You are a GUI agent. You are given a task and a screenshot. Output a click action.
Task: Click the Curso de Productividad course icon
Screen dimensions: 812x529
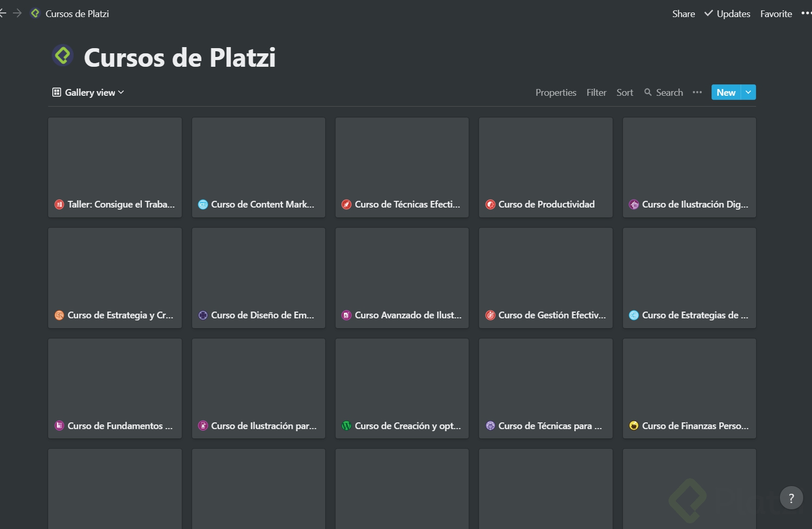(490, 204)
